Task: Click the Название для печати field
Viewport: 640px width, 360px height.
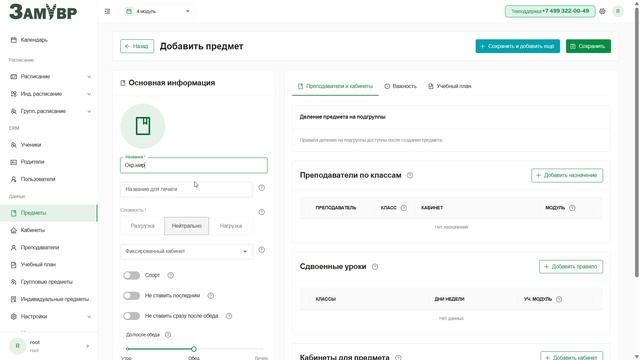Action: pos(187,189)
